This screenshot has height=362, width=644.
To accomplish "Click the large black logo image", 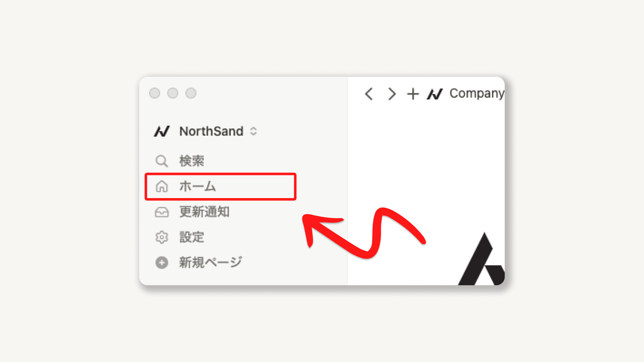I will pos(481,259).
